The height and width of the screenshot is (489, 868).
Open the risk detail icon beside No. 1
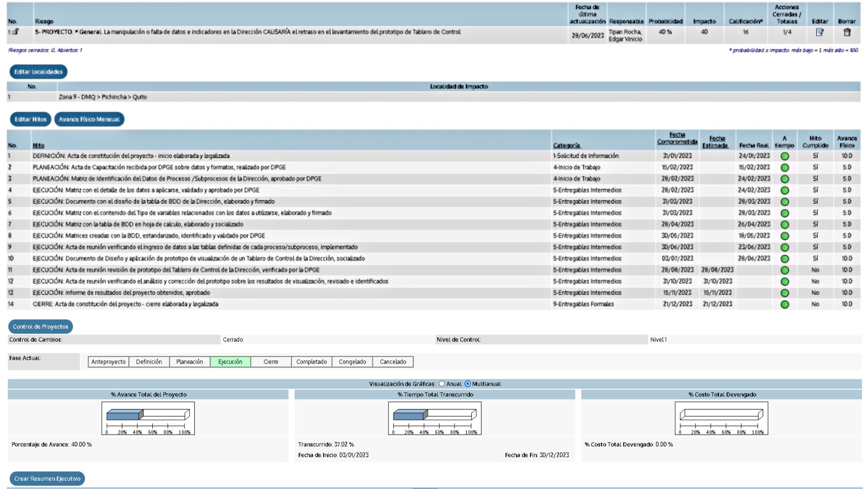pos(15,32)
